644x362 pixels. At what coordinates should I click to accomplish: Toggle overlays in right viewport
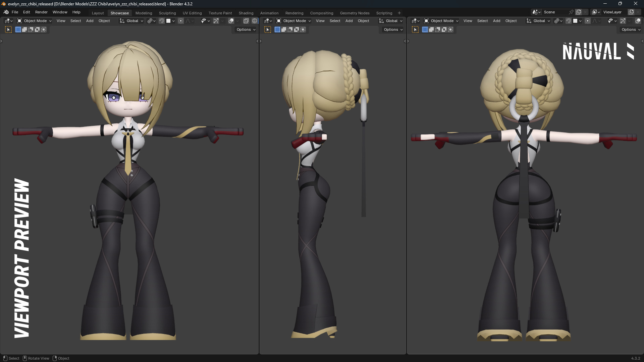[638, 21]
